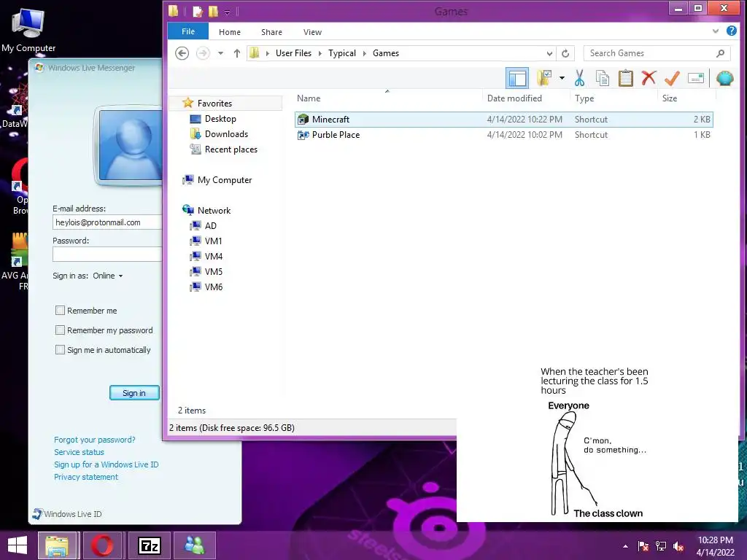The width and height of the screenshot is (747, 560).
Task: Expand chevron after User Files breadcrumb
Action: coord(320,53)
